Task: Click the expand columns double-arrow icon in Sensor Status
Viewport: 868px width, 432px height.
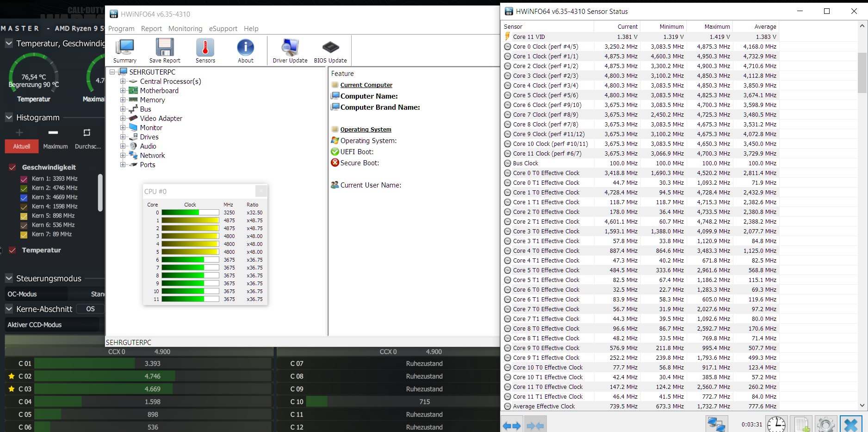Action: point(512,426)
